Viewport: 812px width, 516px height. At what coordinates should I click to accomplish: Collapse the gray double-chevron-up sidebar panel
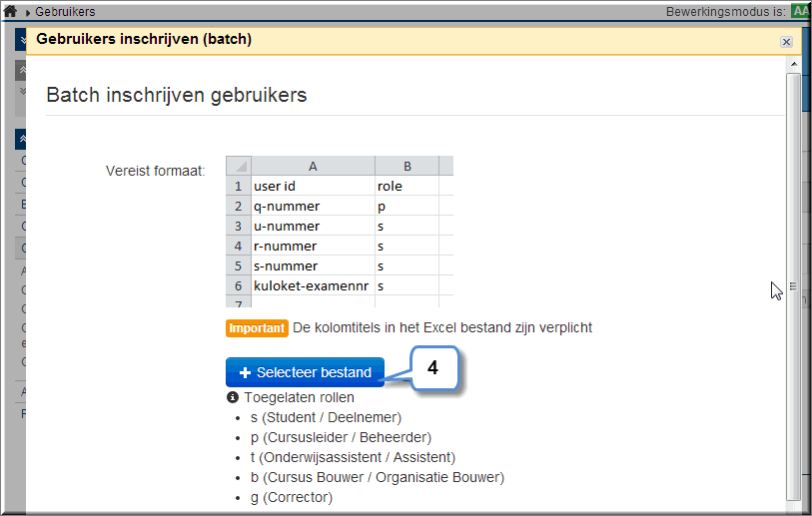(21, 70)
